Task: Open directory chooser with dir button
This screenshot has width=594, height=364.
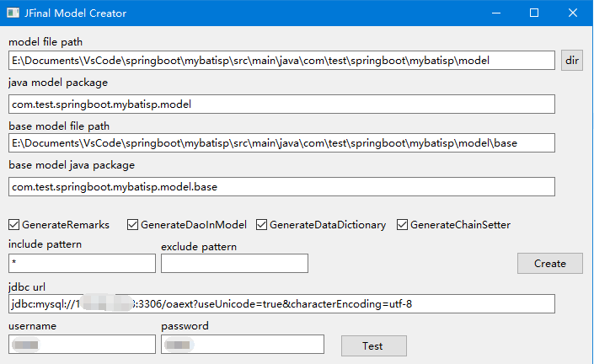Action: pyautogui.click(x=571, y=60)
